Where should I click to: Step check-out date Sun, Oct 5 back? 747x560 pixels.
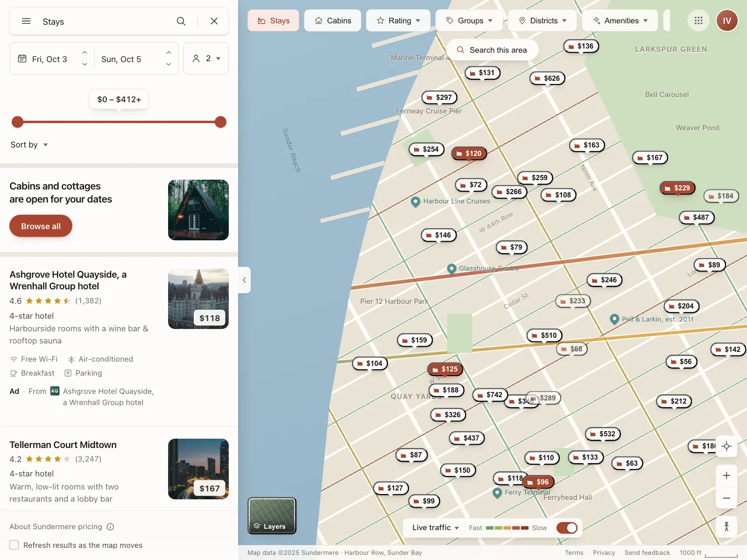[x=169, y=64]
